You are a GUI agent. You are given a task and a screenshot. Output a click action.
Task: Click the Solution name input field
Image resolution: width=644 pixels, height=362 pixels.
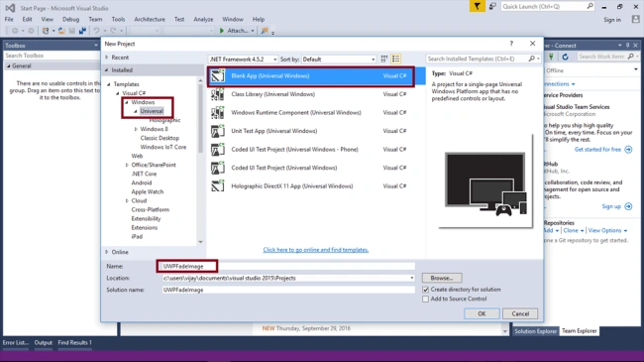tap(288, 290)
